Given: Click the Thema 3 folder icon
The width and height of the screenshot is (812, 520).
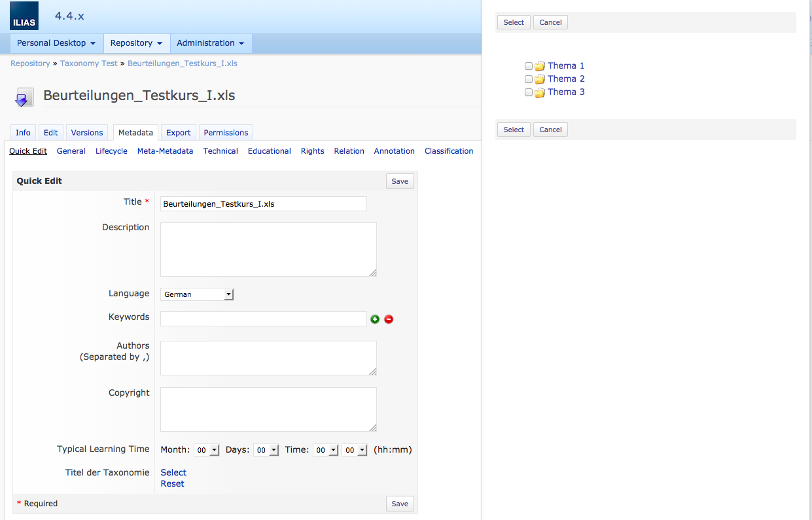Looking at the screenshot, I should tap(540, 92).
